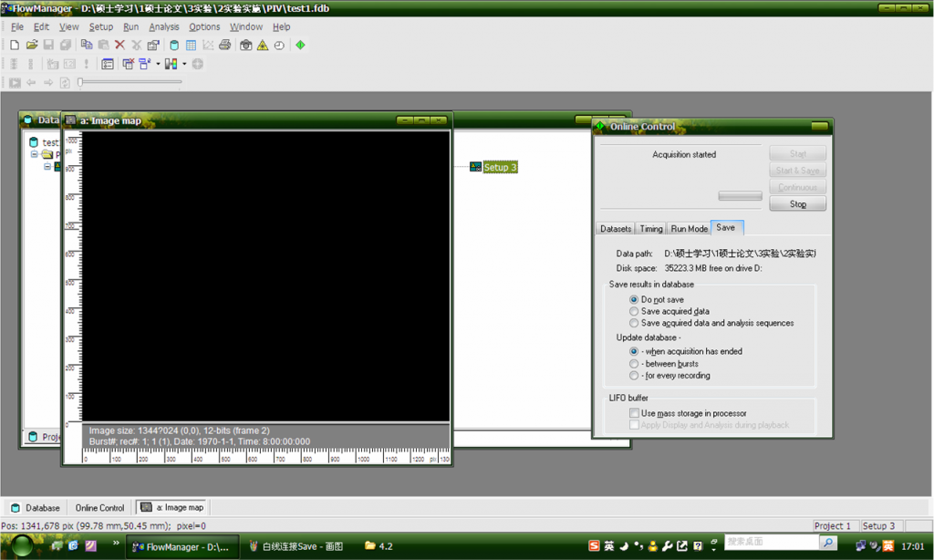Screen dimensions: 934x560
Task: Click the cyan database cylinder toolbar icon
Action: point(174,46)
